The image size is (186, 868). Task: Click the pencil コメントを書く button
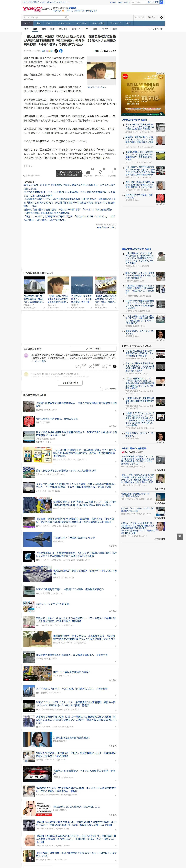[x=93, y=349]
